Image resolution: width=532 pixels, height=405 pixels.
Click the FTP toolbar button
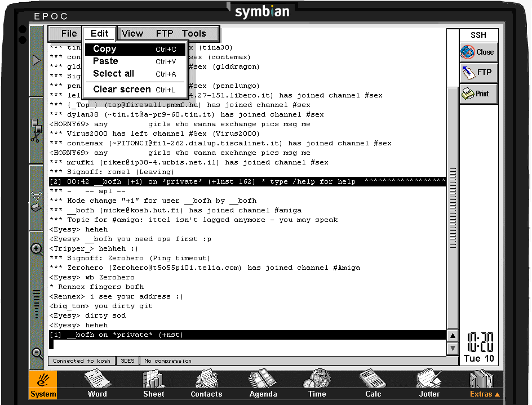(478, 73)
